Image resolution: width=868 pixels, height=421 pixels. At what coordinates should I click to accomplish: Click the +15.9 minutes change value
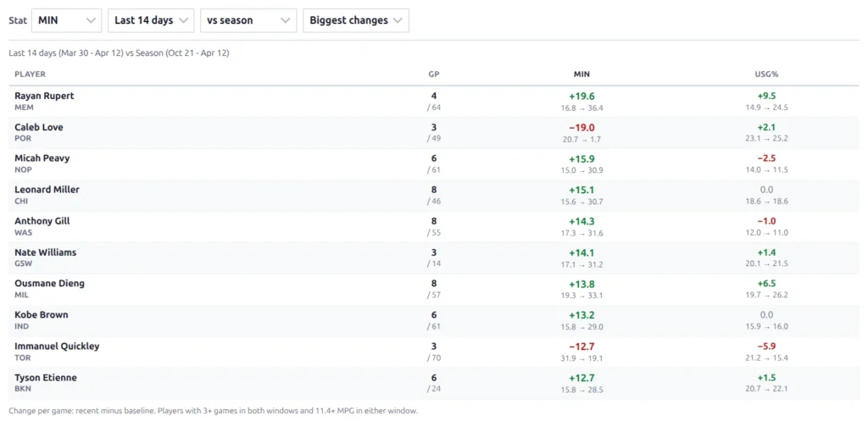(581, 158)
